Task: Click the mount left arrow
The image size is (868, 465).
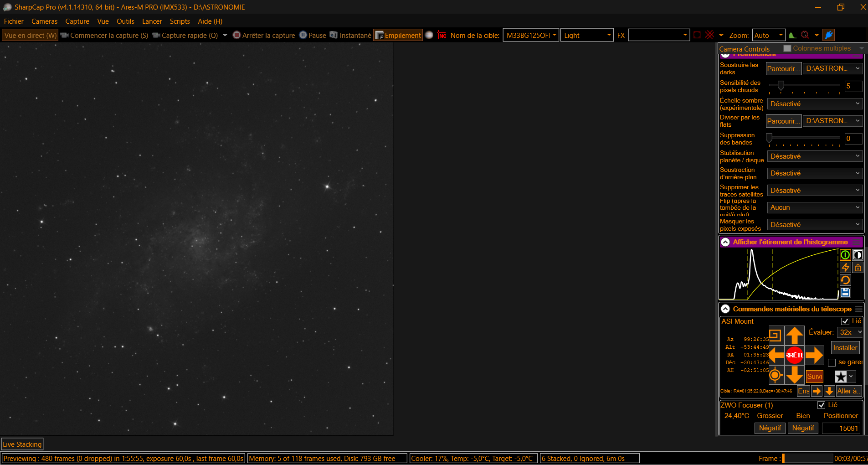Action: (776, 355)
